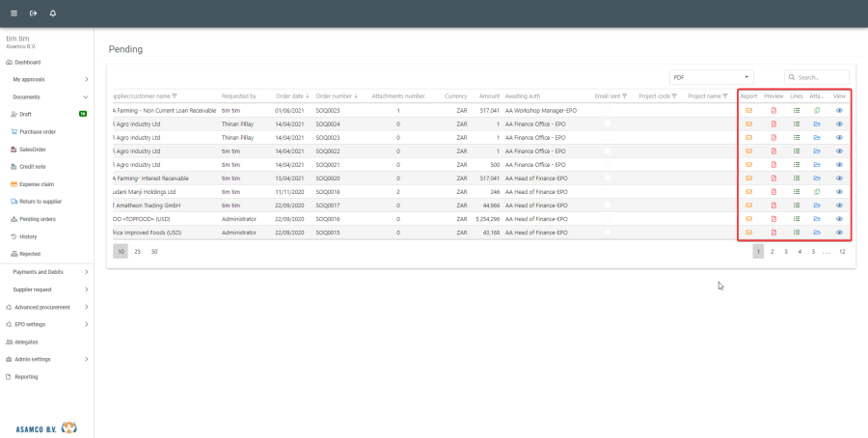Open the hamburger menu icon
This screenshot has width=868, height=438.
14,14
